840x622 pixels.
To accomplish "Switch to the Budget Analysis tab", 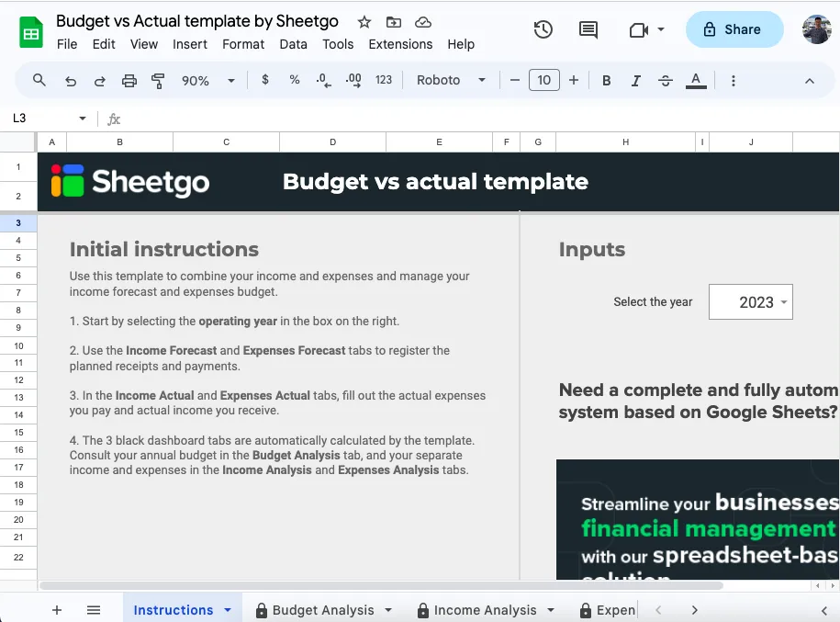I will click(x=323, y=610).
